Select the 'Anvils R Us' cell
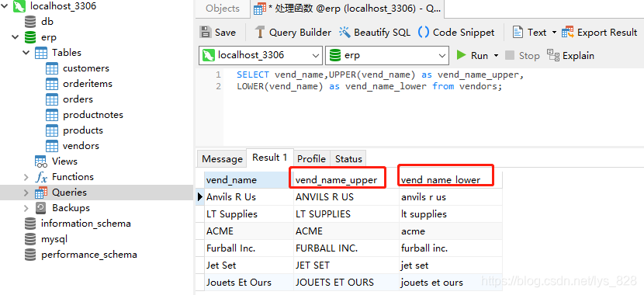The height and width of the screenshot is (295, 644). [249, 197]
